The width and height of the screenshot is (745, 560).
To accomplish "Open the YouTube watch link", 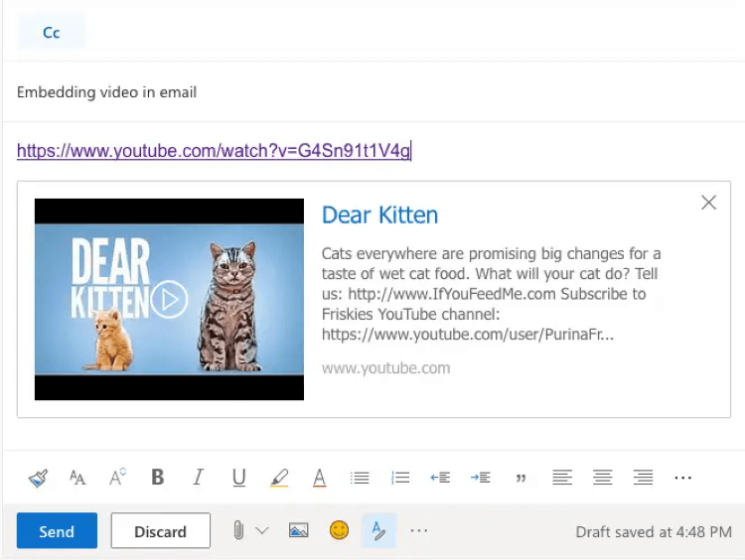I will 214,151.
